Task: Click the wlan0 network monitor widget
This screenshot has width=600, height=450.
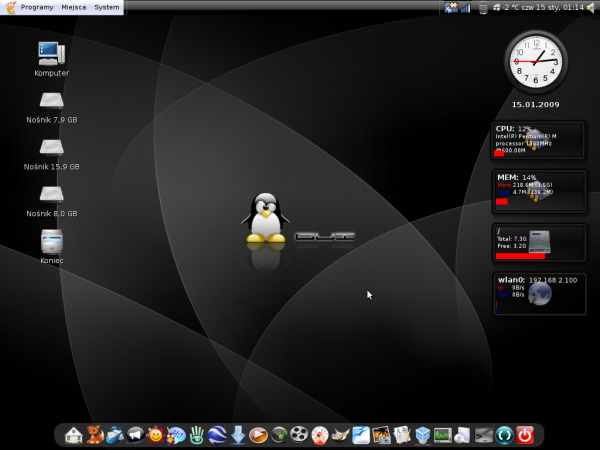Action: 540,294
